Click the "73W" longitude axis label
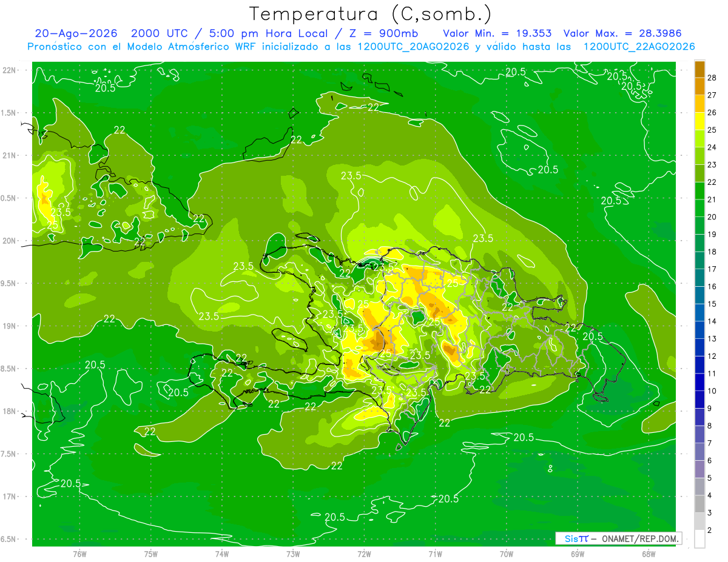Image resolution: width=728 pixels, height=562 pixels. (x=293, y=554)
